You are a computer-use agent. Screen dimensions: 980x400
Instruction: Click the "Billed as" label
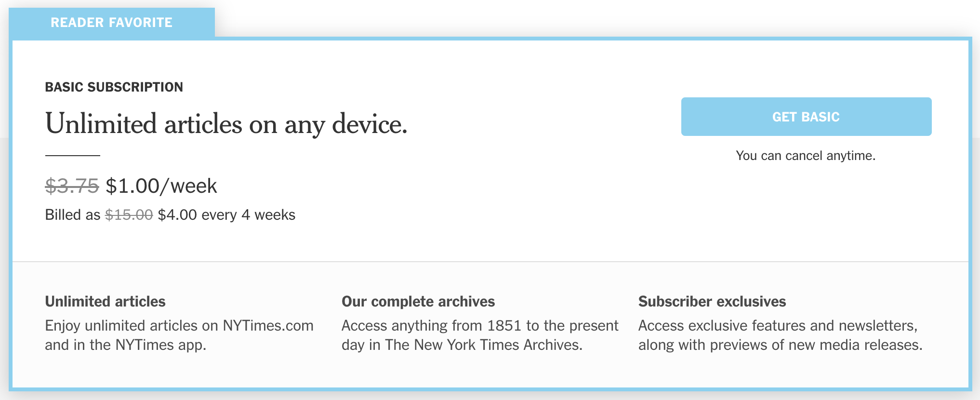coord(72,215)
